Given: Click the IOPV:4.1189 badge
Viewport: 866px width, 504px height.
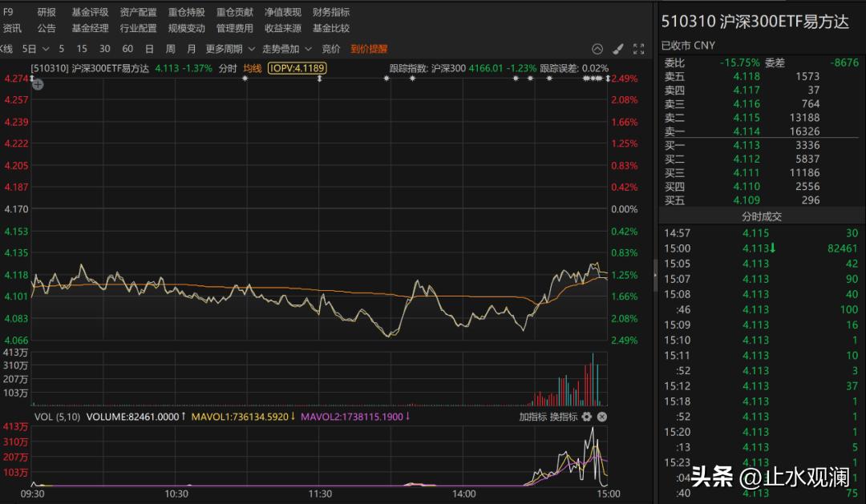Looking at the screenshot, I should 297,68.
